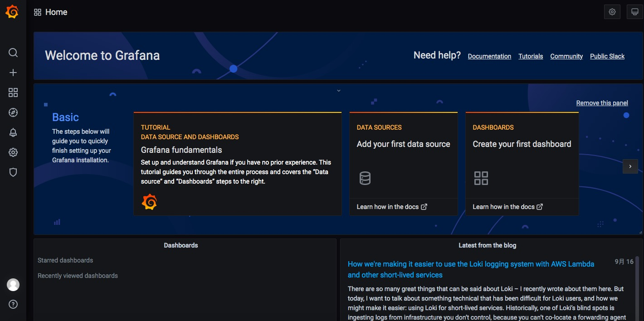Click the Basic heading text
Image resolution: width=644 pixels, height=321 pixels.
click(65, 117)
